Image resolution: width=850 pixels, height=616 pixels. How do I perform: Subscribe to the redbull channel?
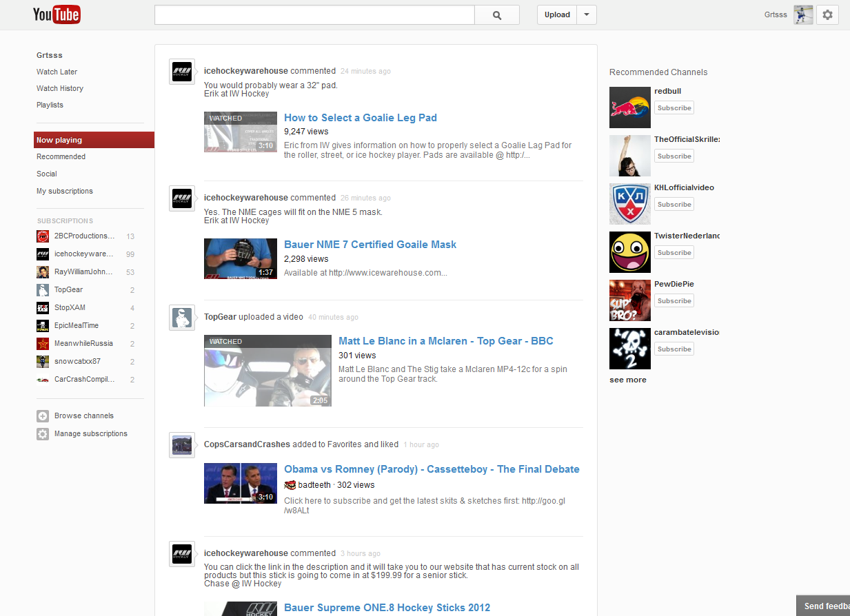[674, 108]
